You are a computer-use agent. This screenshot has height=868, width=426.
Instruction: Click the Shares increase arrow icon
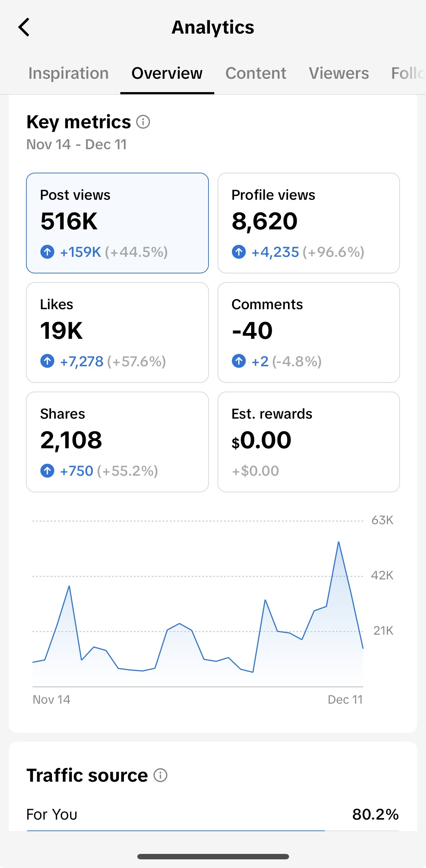click(x=47, y=471)
